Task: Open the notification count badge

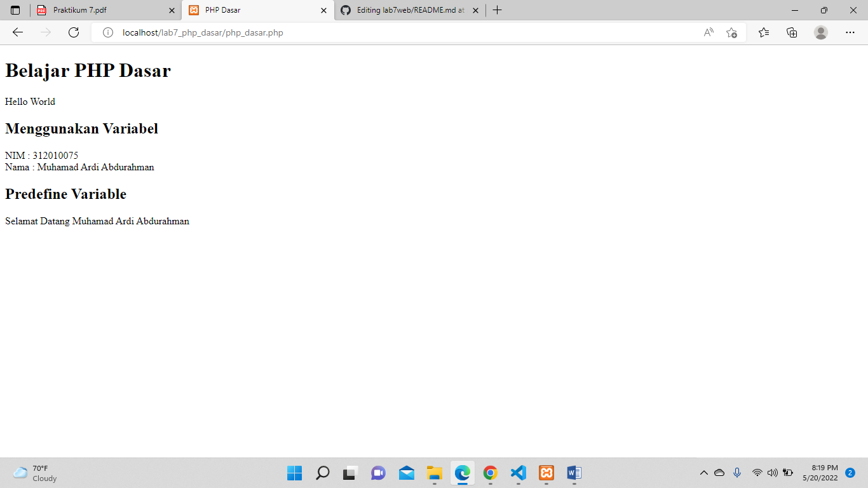Action: coord(850,473)
